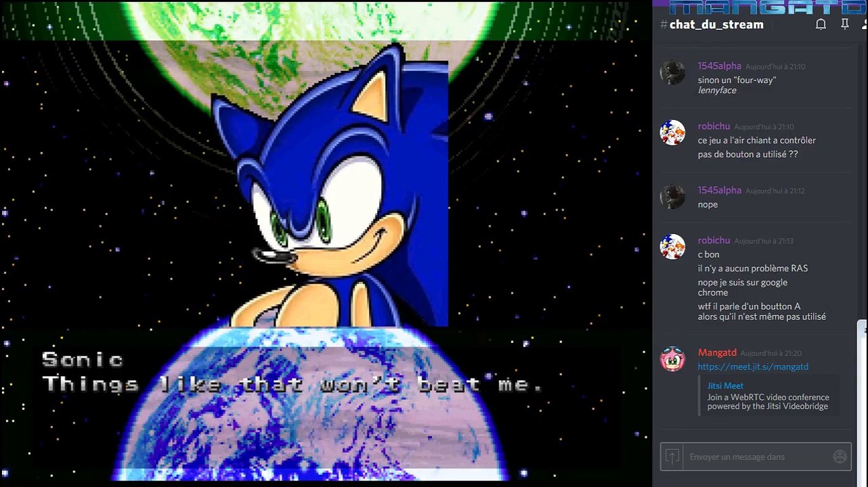
Task: Click timestamp 'Aujourd'hui à 21:12'
Action: pyautogui.click(x=775, y=191)
